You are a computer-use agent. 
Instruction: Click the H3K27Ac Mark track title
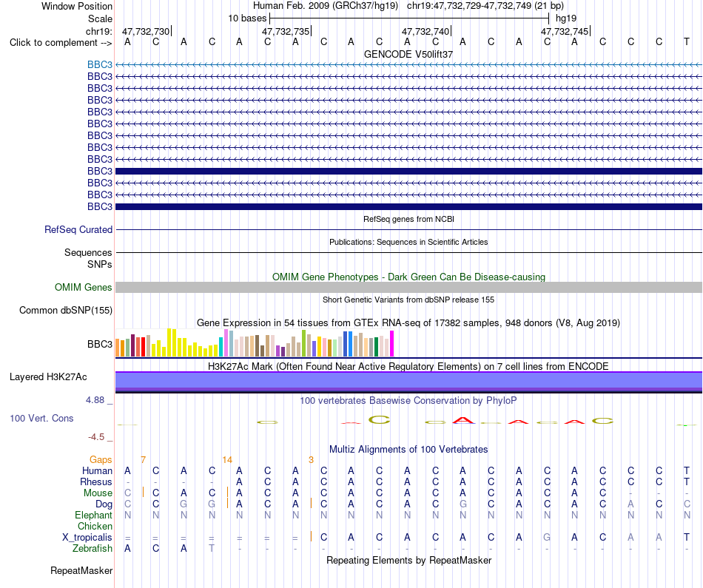point(408,367)
